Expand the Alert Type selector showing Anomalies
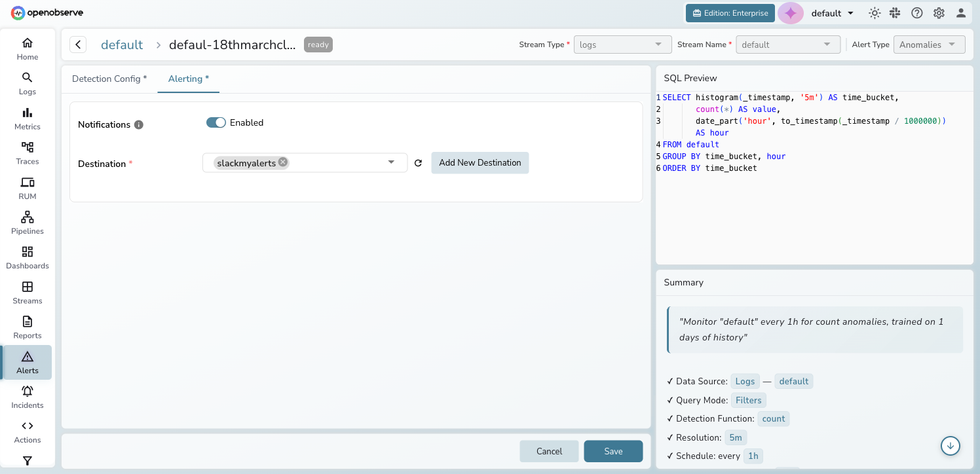Viewport: 980px width, 474px height. [x=929, y=44]
